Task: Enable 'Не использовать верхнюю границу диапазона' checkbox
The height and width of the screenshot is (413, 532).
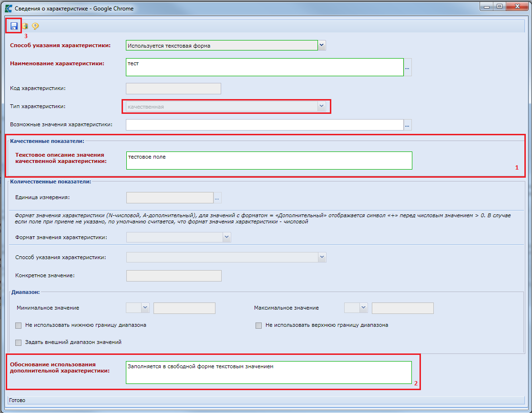Action: 259,325
